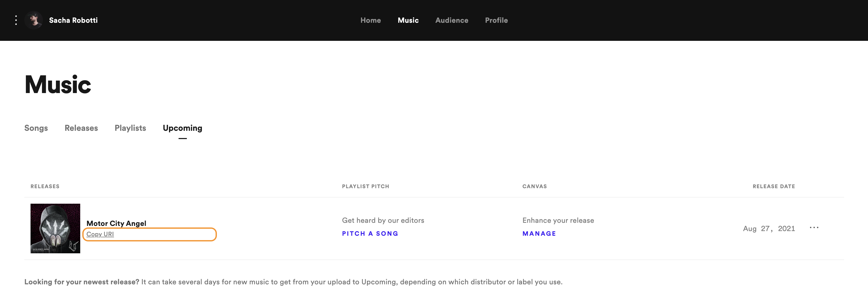Click the Release Date column header
Viewport: 868px width, 305px height.
pos(774,186)
